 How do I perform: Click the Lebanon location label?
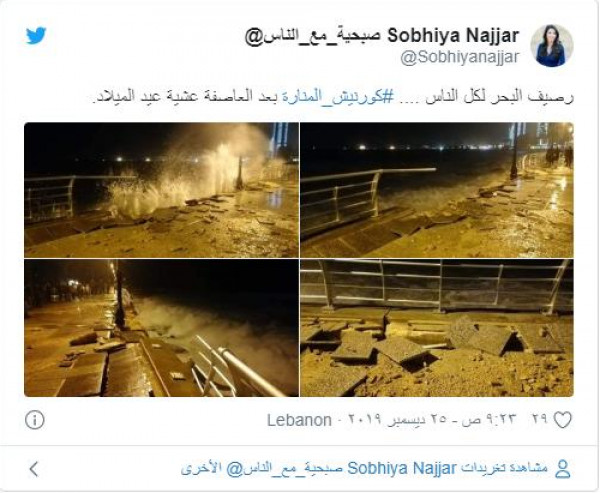[299, 420]
